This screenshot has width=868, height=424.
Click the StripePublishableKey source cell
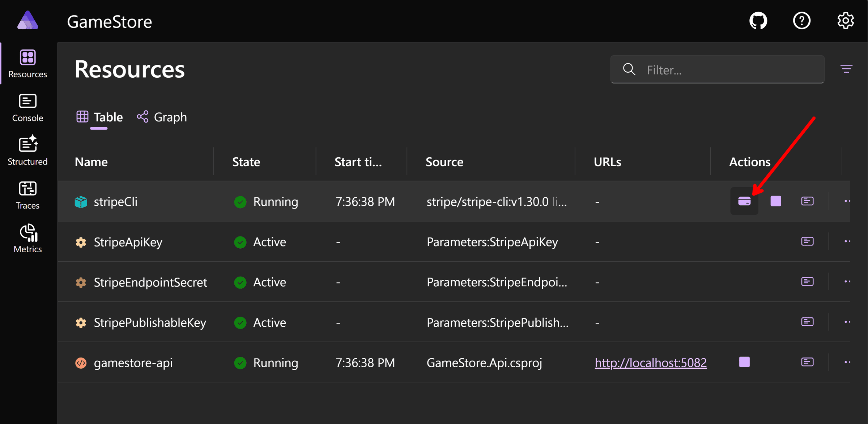point(498,322)
